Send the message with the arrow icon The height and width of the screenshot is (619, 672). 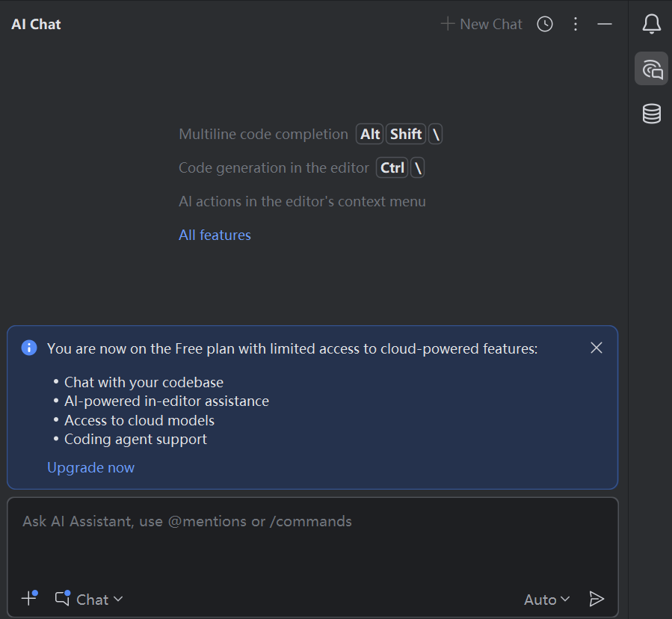click(597, 599)
